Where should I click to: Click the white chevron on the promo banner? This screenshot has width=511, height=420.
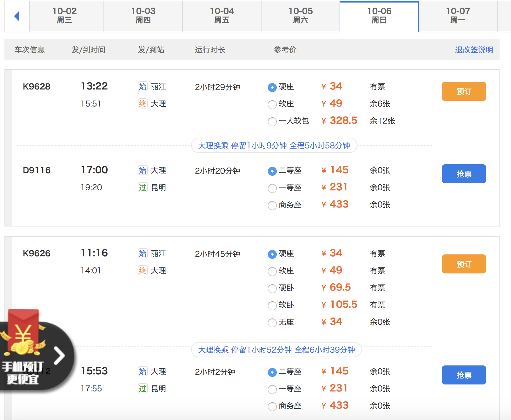(59, 355)
